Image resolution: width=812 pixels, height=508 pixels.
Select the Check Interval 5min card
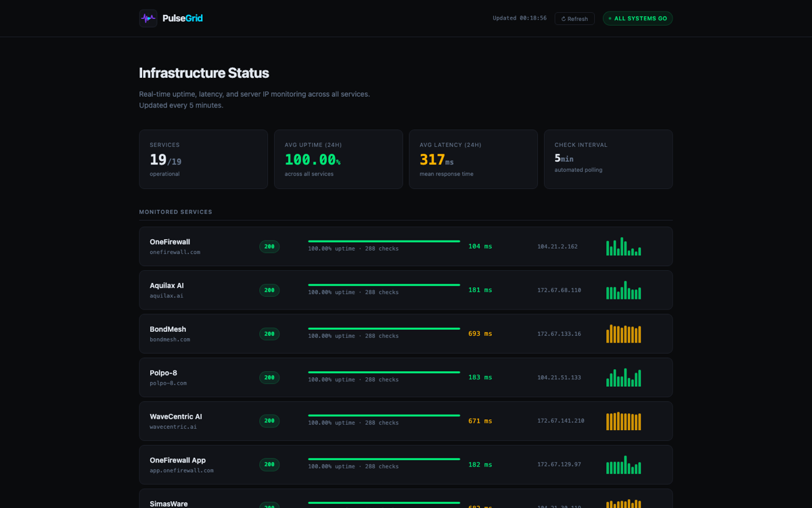(608, 159)
